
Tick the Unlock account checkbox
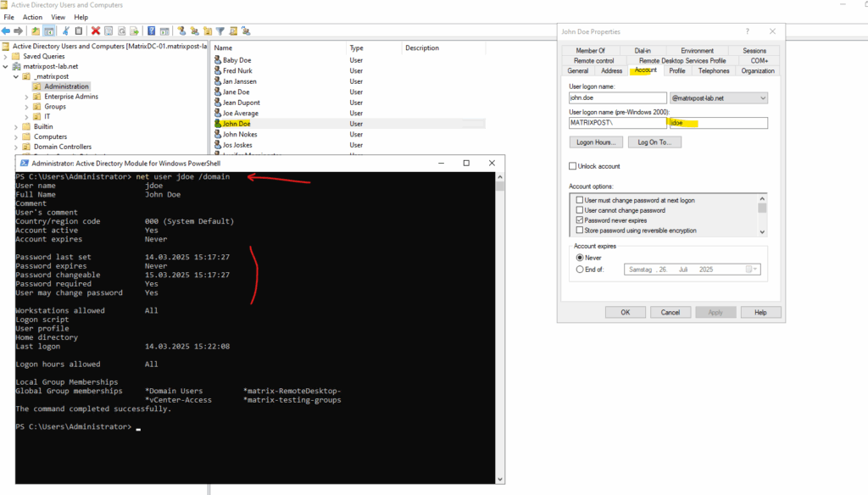[x=572, y=166]
